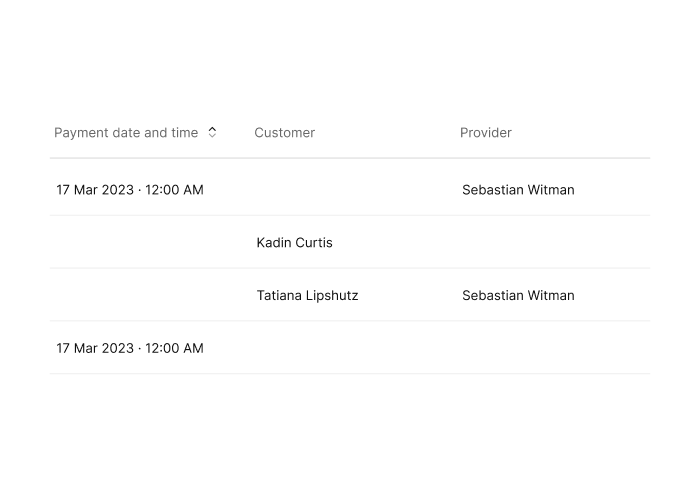
Task: Open customer Tatiana Lipshutz
Action: [307, 296]
